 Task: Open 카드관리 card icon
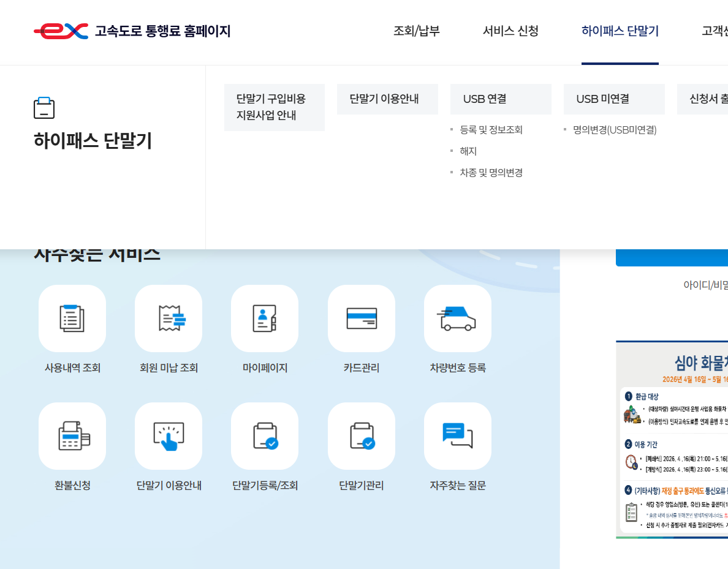[x=361, y=318]
